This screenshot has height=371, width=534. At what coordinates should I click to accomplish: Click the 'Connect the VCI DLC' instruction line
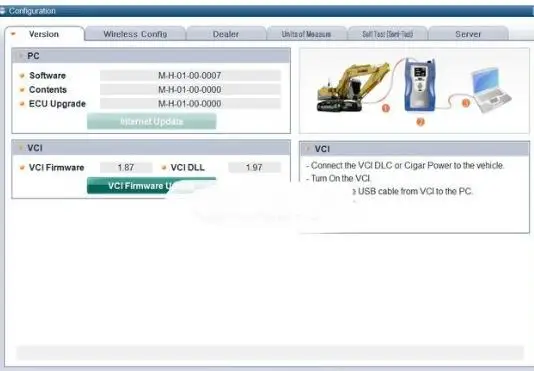point(405,166)
